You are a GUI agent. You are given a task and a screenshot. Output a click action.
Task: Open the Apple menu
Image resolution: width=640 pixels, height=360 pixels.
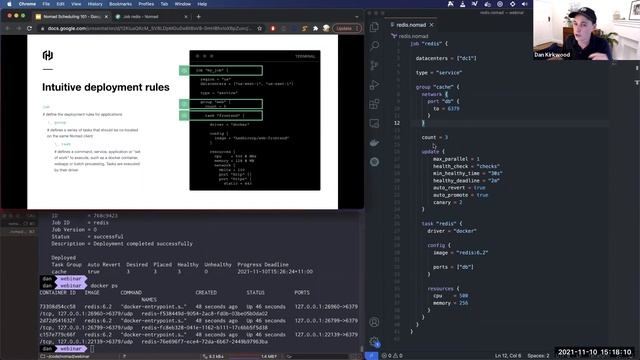point(9,4)
